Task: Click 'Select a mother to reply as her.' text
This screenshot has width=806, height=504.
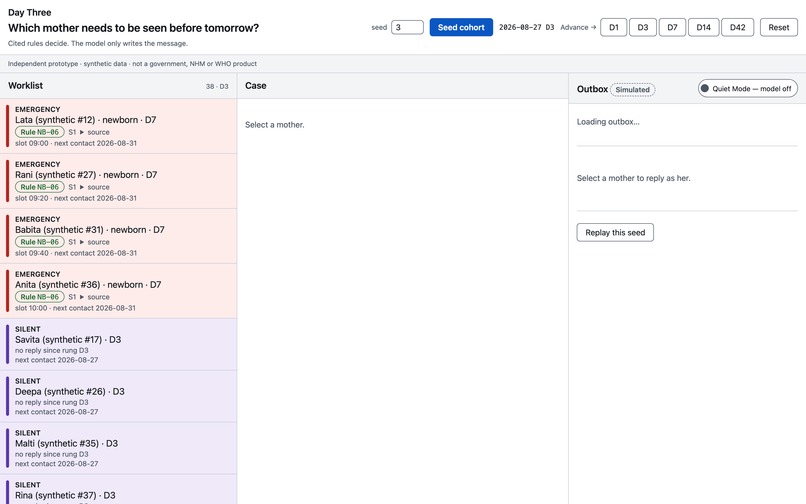Action: click(633, 178)
